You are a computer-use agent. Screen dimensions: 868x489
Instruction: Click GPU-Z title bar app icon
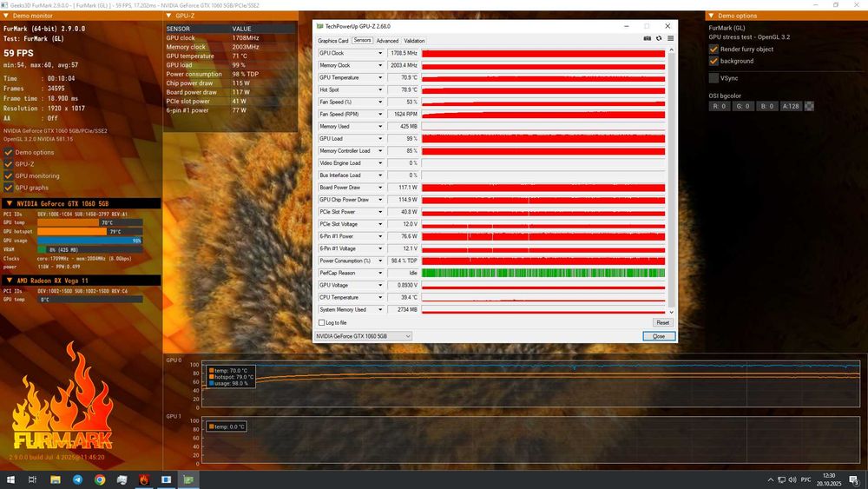(319, 26)
